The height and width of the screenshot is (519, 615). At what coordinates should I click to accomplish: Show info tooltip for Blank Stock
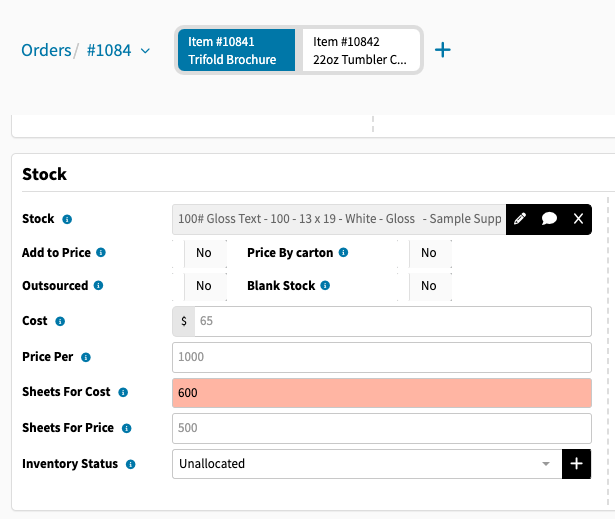point(325,285)
